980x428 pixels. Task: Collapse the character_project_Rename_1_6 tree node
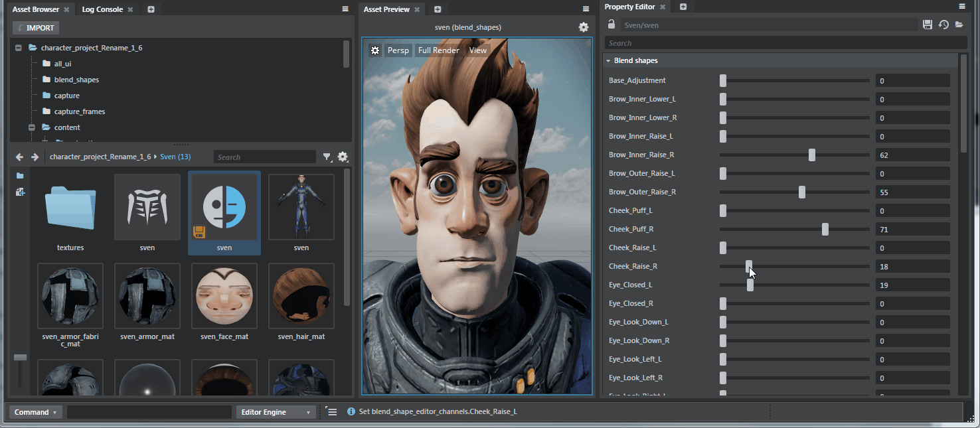click(19, 48)
